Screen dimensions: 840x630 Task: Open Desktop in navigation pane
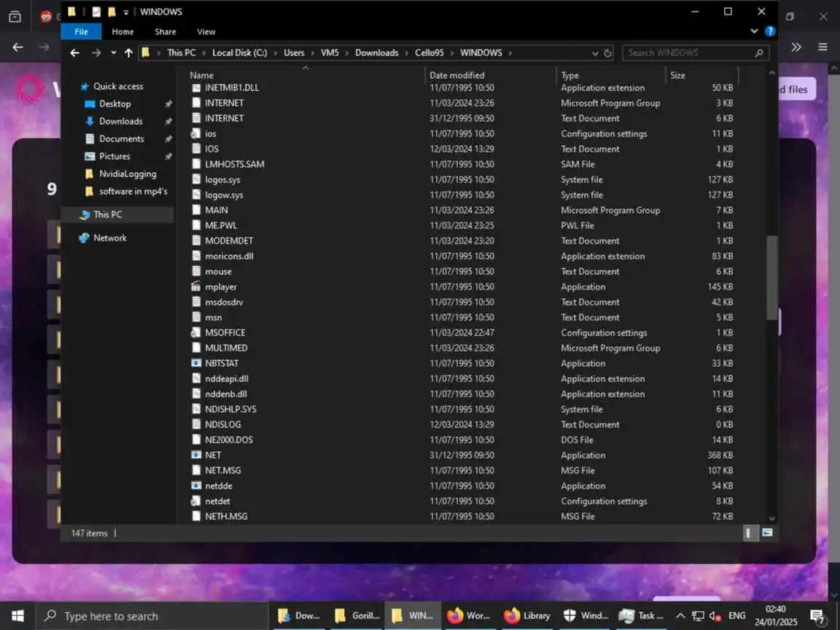[114, 104]
